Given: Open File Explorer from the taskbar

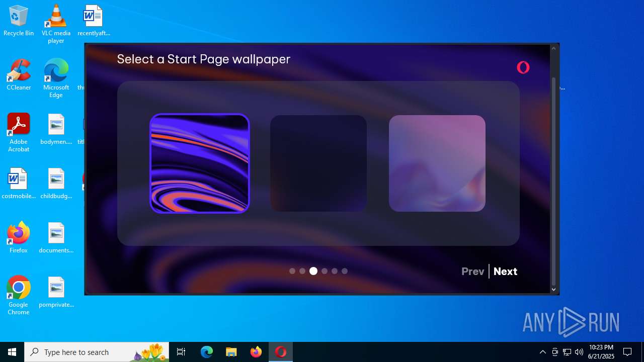Looking at the screenshot, I should pyautogui.click(x=231, y=352).
